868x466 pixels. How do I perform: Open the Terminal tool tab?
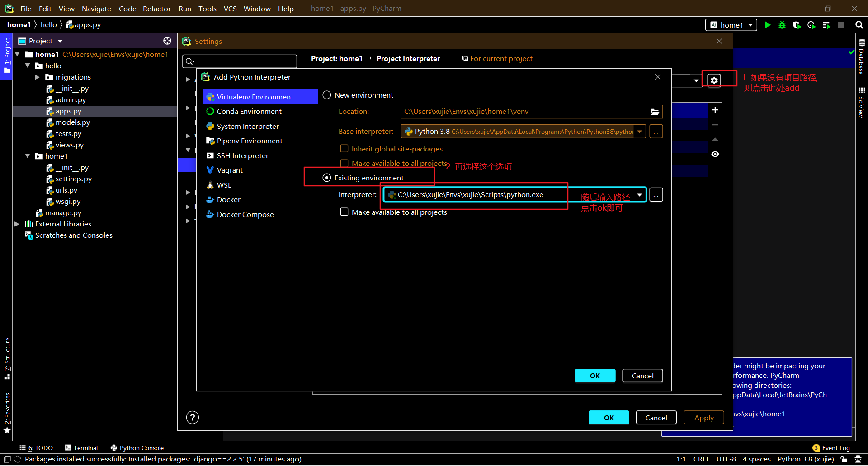(81, 448)
